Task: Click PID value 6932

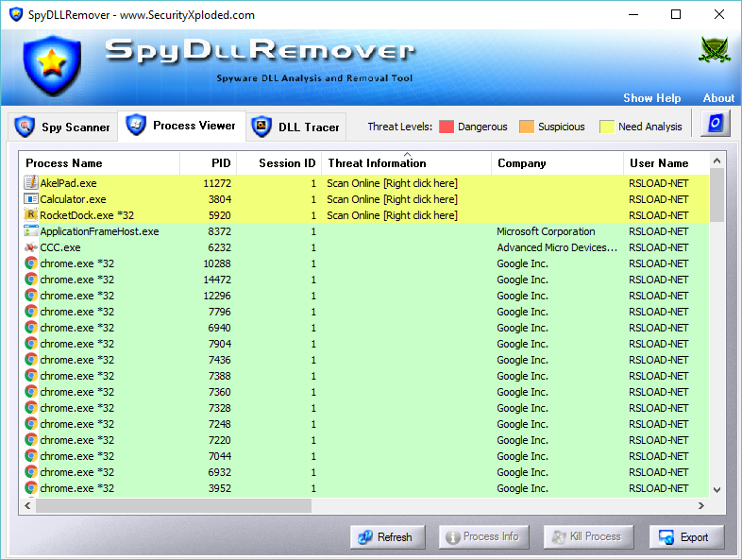Action: click(x=220, y=472)
